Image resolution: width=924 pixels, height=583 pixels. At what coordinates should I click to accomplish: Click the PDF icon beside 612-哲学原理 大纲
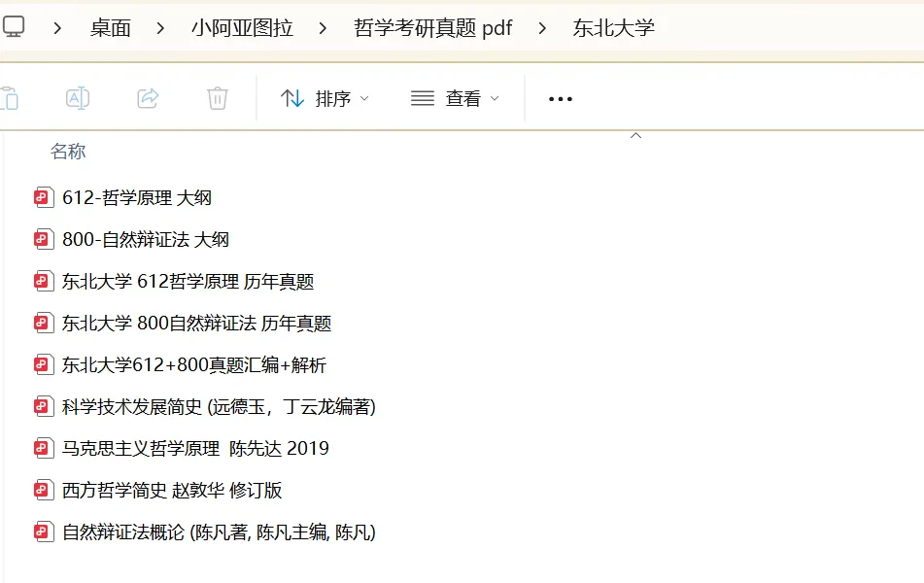43,197
